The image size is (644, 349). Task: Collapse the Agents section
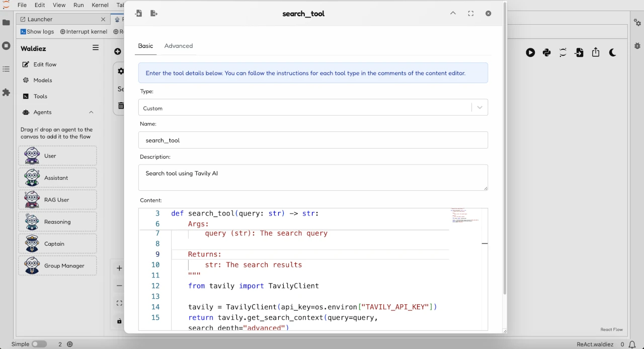[x=91, y=112]
